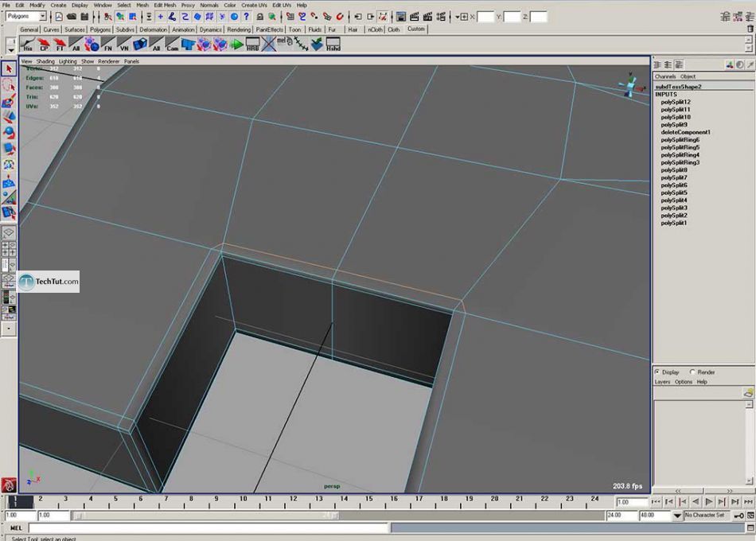Click the mel script shelf icon

pos(284,45)
